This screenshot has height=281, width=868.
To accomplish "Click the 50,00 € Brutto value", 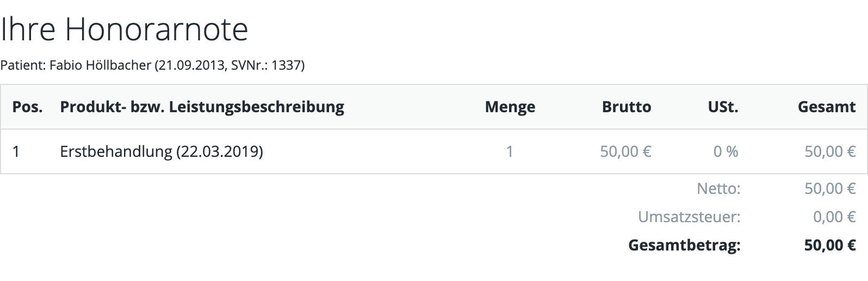I will click(x=625, y=151).
